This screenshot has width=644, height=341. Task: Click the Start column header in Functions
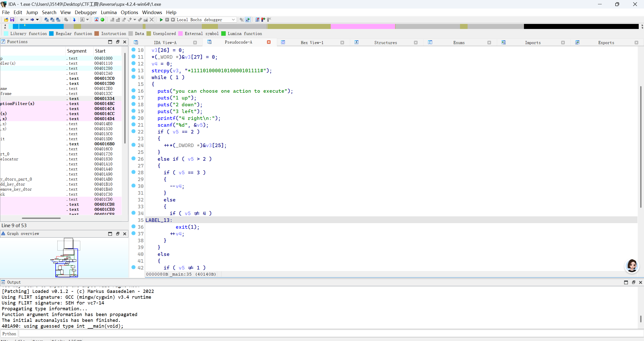(x=100, y=51)
